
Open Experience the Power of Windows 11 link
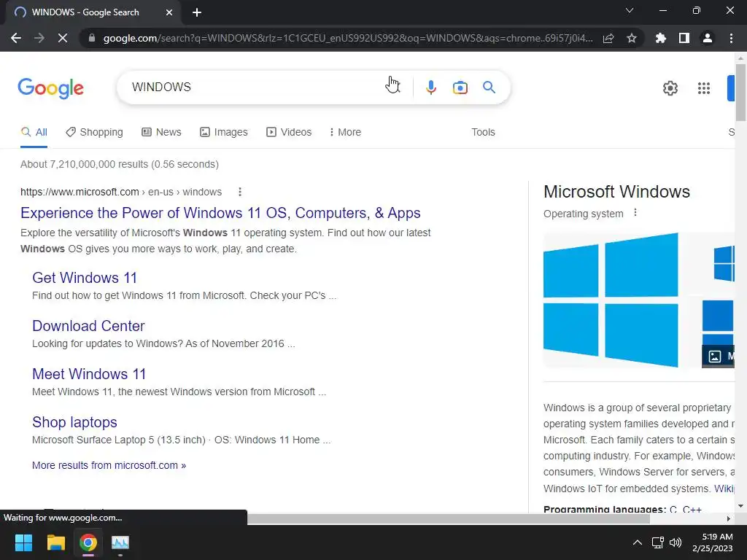(220, 213)
